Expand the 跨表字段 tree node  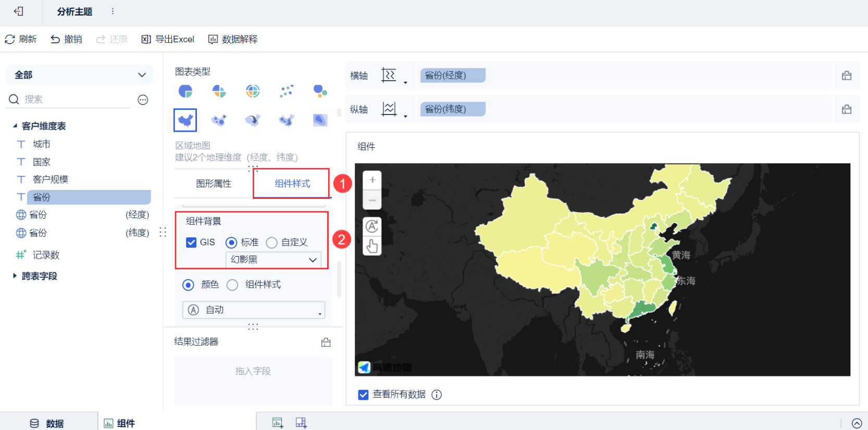point(15,276)
